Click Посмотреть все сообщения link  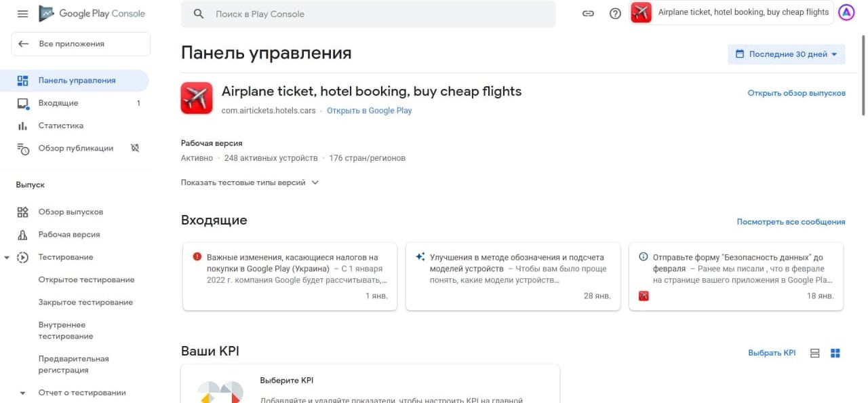[x=791, y=222]
